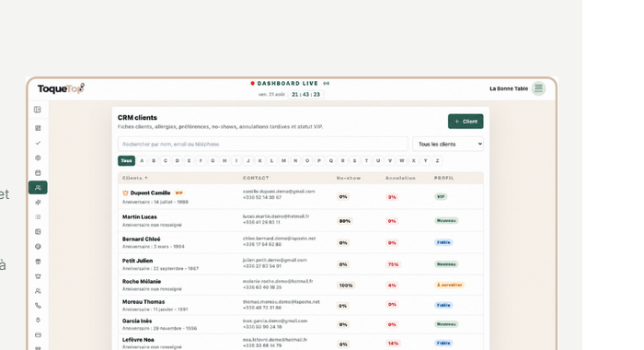This screenshot has height=350, width=644.
Task: Click Petit Julien's 75% annulation badge
Action: click(x=393, y=264)
